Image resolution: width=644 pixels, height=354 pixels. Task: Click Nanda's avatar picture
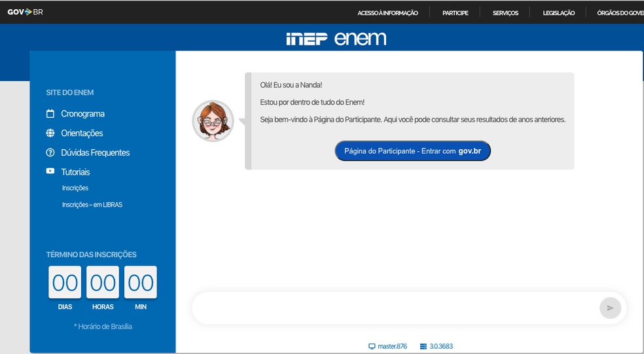213,121
